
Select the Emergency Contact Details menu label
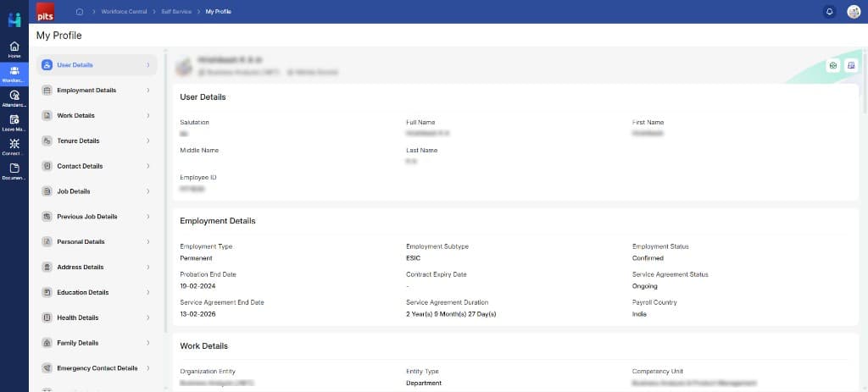point(97,368)
